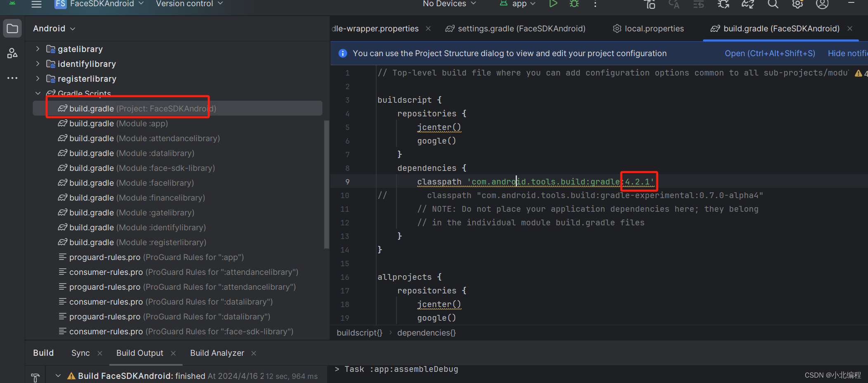Collapse the Build FaceSDKAndroid result node
This screenshot has width=868, height=383.
58,376
